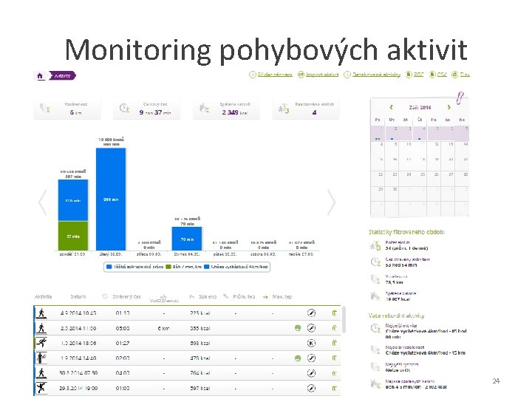532x399 pixels.
Task: Delete the activity from 29.8.2014 19:00
Action: click(x=334, y=388)
